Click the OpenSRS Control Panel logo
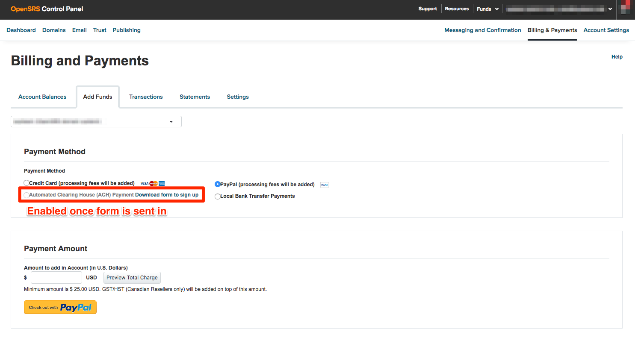The width and height of the screenshot is (635, 364). point(47,9)
